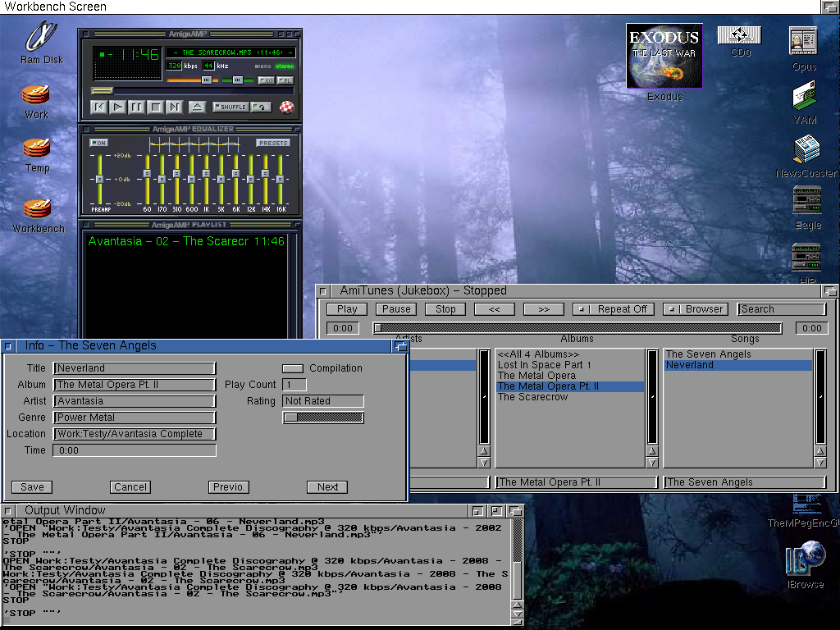
Task: Cycle the Repeat Off gadget in AmiTunes
Action: coord(613,309)
